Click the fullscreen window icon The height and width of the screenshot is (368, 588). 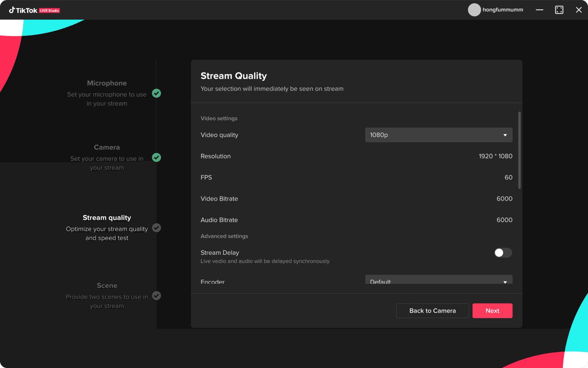click(x=559, y=10)
